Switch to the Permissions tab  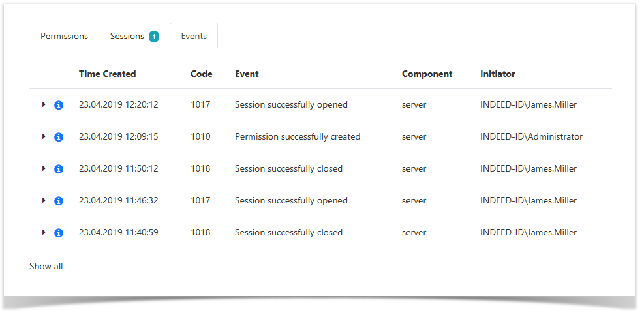click(64, 36)
